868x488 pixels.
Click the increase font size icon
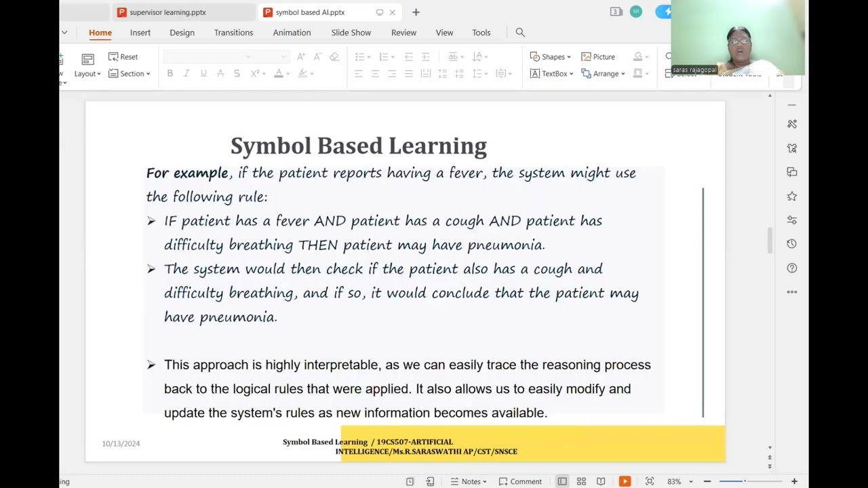point(300,57)
